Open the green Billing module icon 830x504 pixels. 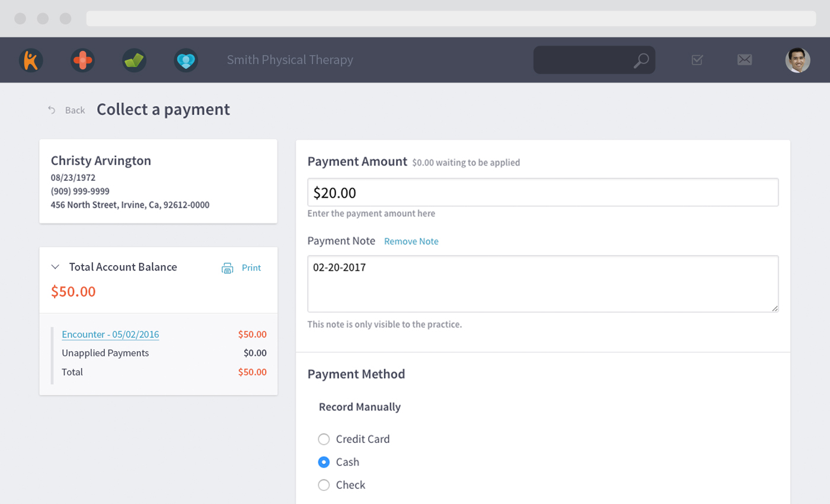[x=134, y=59]
